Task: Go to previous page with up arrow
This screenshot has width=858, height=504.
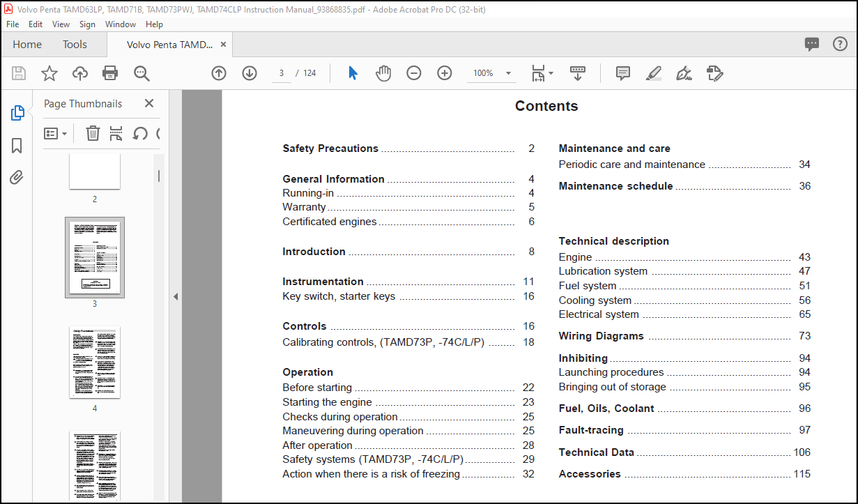Action: pyautogui.click(x=219, y=73)
